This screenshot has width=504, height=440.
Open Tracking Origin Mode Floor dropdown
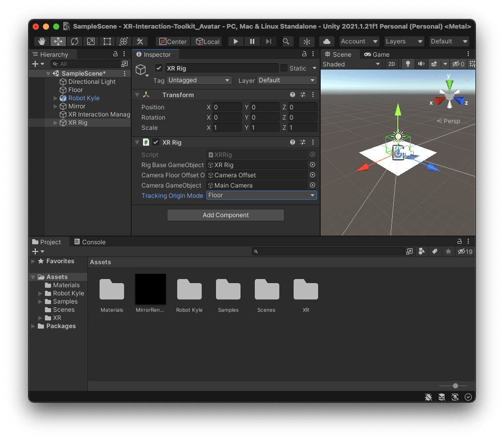pyautogui.click(x=261, y=195)
